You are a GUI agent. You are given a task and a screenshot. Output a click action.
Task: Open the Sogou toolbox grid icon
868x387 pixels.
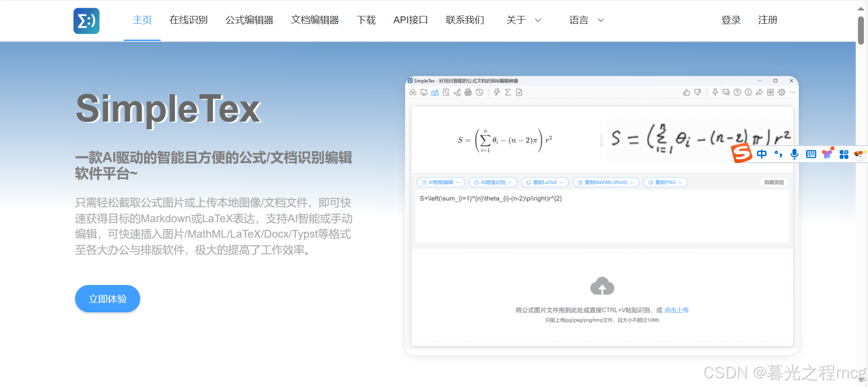(844, 154)
